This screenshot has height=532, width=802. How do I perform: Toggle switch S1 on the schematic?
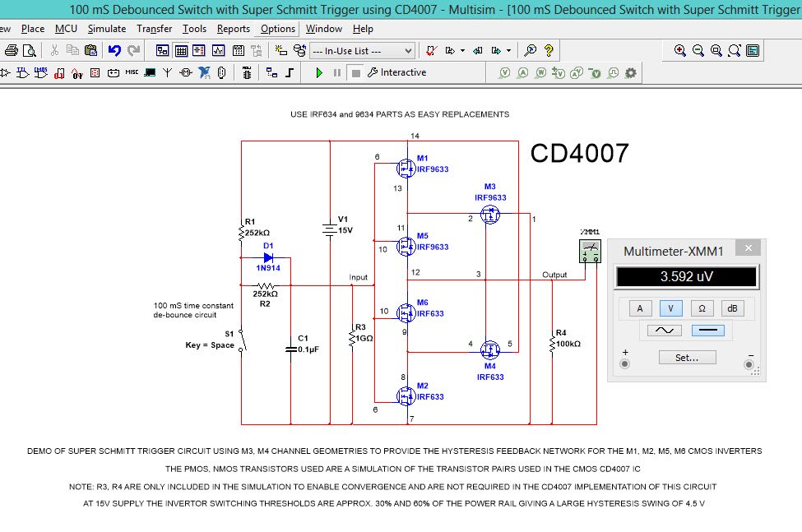click(243, 340)
